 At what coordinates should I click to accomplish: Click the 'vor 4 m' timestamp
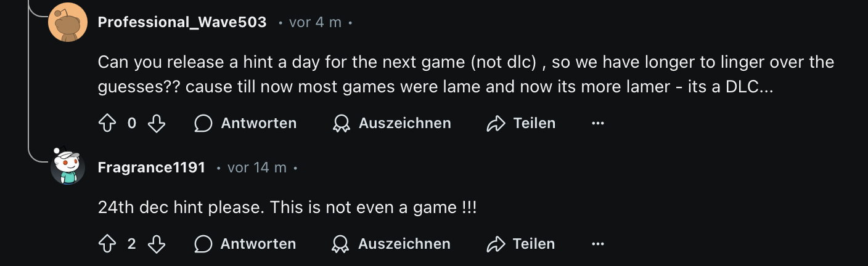tap(315, 22)
